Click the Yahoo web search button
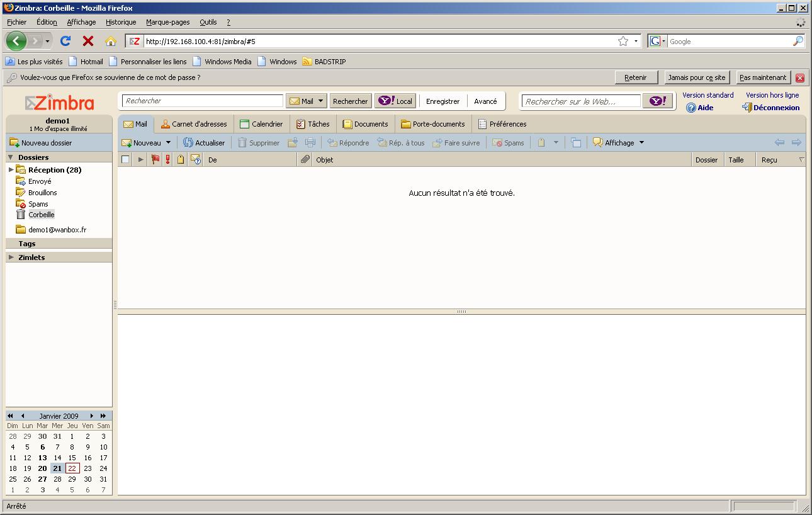Viewport: 812px width, 515px height. point(657,101)
